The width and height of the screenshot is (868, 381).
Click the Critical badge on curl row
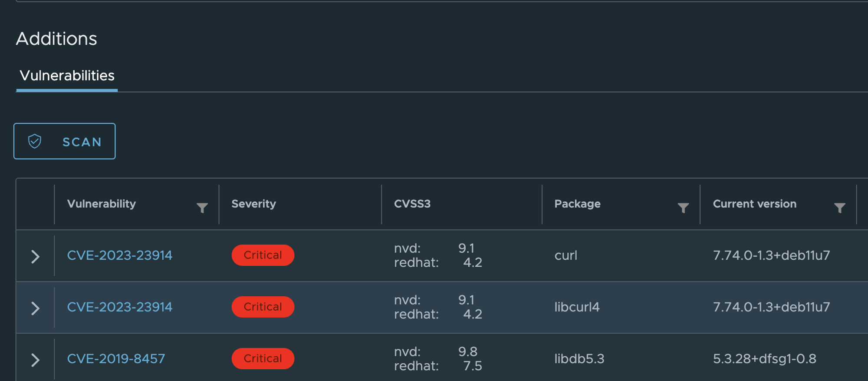coord(263,255)
